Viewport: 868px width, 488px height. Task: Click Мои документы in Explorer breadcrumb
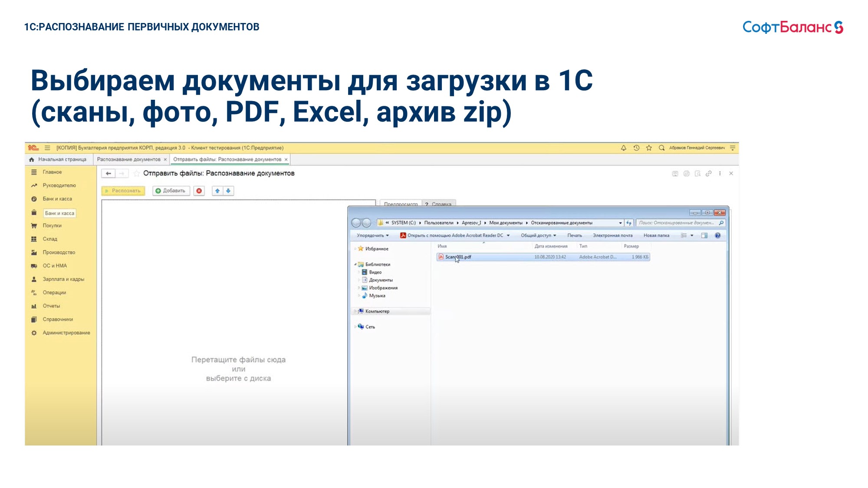point(506,223)
